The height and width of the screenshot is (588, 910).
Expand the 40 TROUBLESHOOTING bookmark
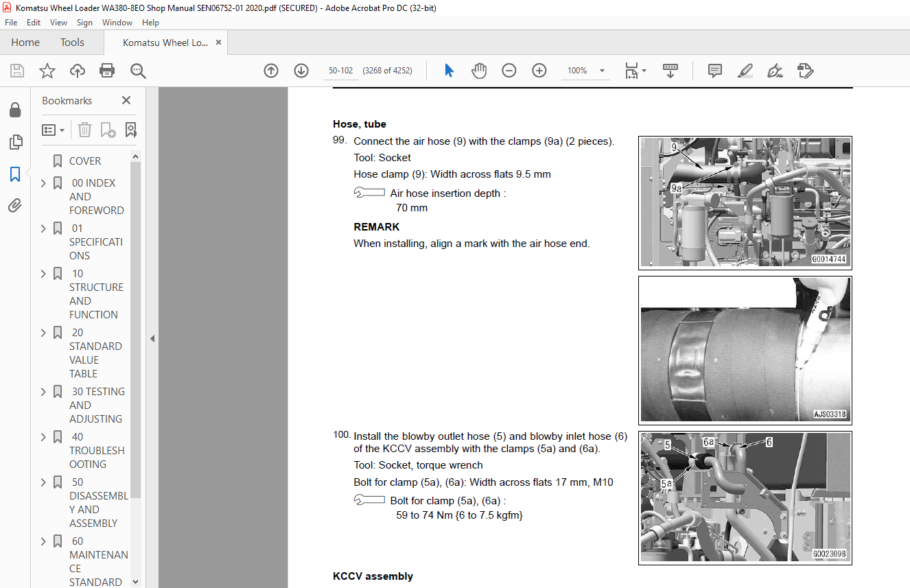point(44,437)
